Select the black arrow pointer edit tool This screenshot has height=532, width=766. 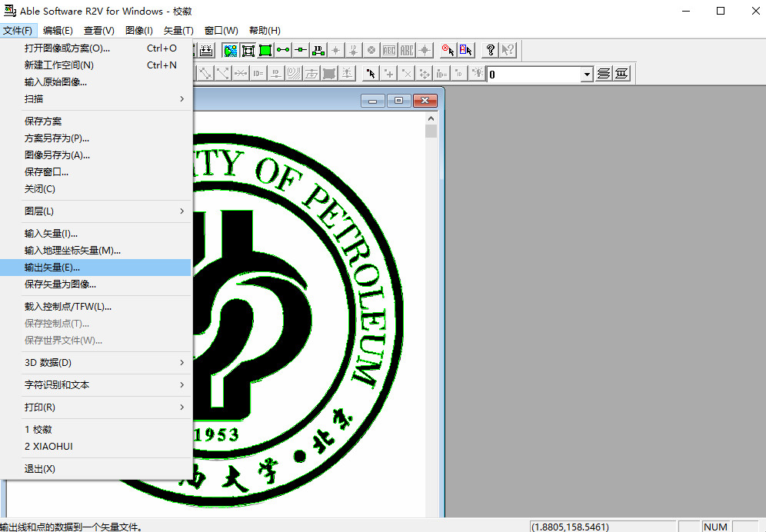point(371,74)
